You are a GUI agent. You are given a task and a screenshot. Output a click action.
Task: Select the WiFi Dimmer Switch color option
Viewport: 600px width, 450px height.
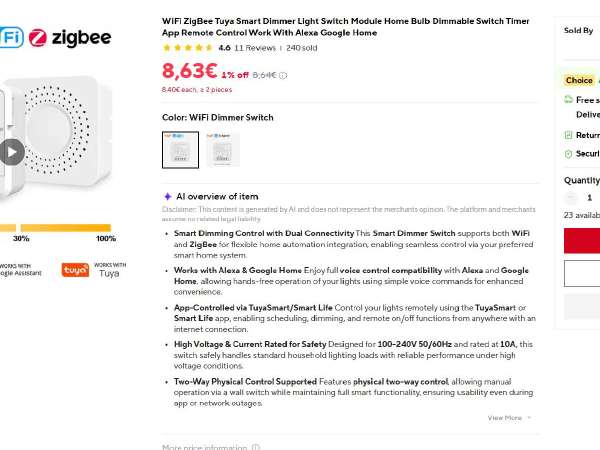click(x=180, y=150)
